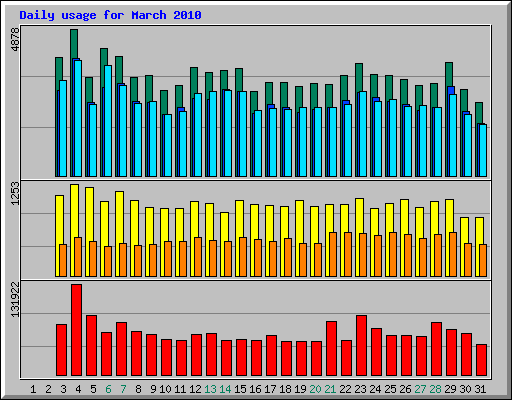Click the orange bar above day 21
The image size is (512, 400).
coord(333,254)
